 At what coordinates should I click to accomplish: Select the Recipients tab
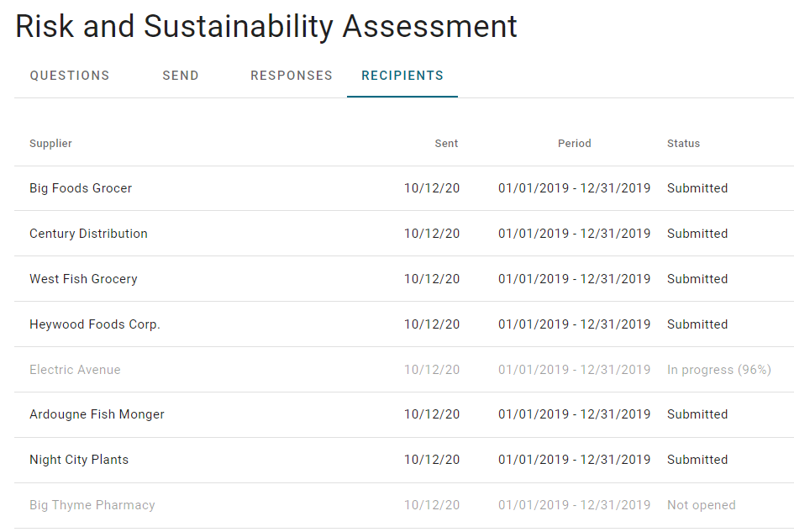coord(402,76)
